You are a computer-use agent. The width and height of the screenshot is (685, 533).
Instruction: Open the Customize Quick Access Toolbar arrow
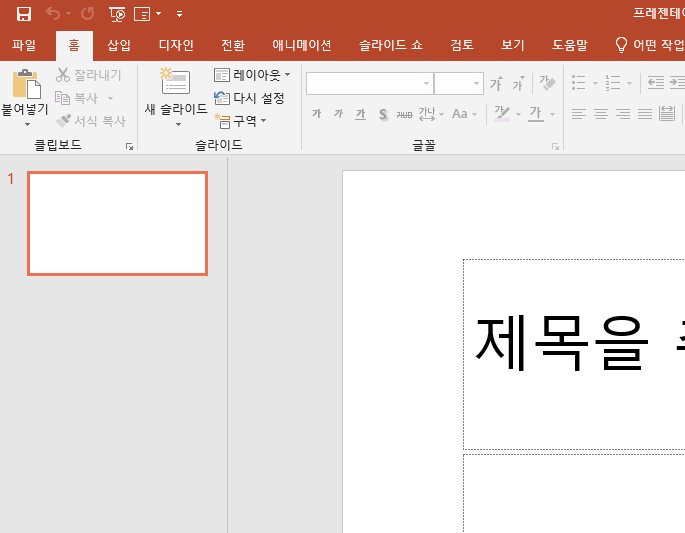(x=179, y=14)
